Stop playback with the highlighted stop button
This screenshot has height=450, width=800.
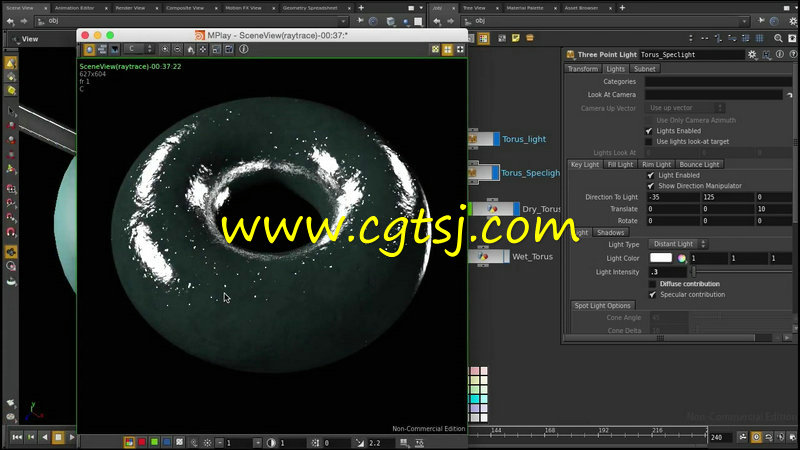click(58, 437)
